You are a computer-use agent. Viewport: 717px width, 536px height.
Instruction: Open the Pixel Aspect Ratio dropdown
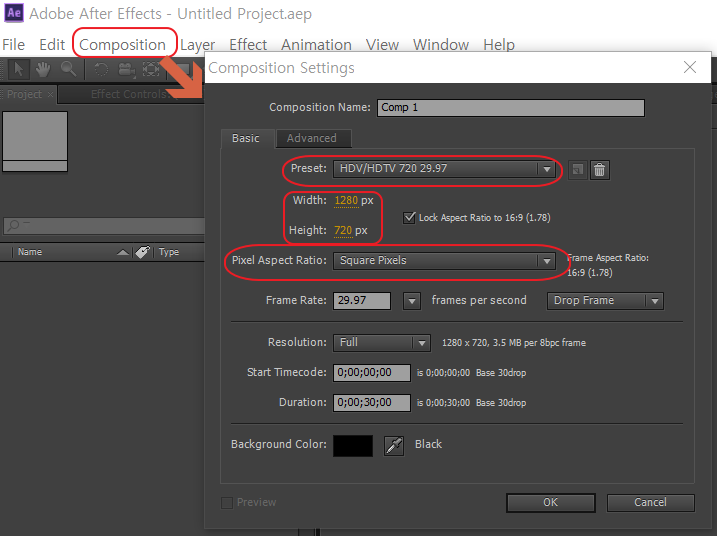click(444, 261)
